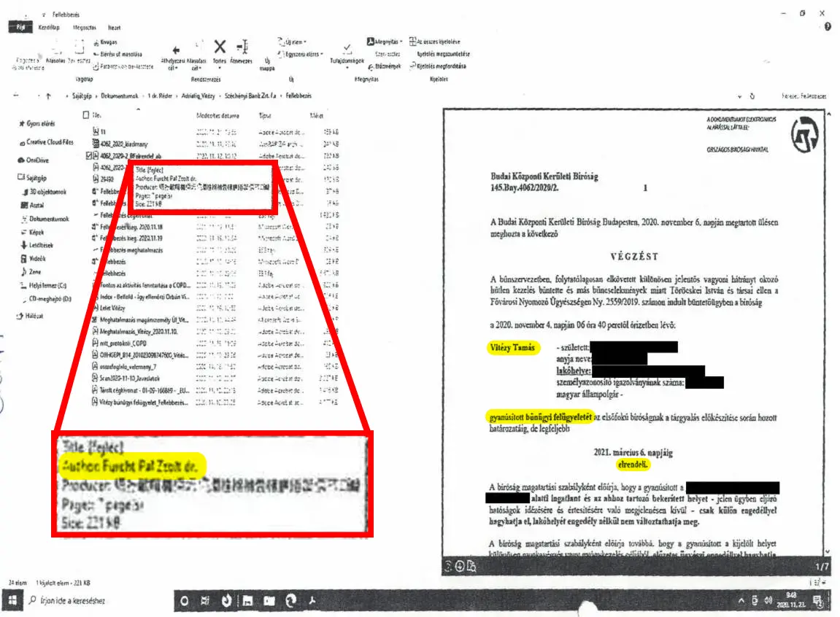Image resolution: width=840 pixels, height=617 pixels.
Task: Click the refresh icon beside address bar
Action: (752, 96)
